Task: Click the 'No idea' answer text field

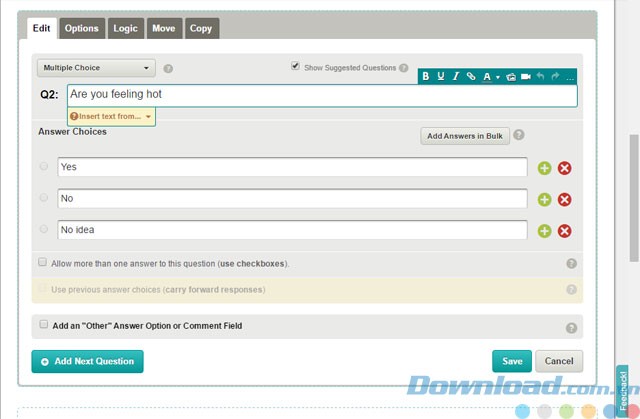Action: coord(292,230)
